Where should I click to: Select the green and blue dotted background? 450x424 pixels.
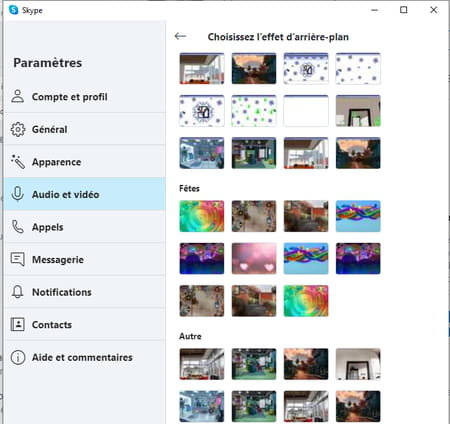coord(254,111)
